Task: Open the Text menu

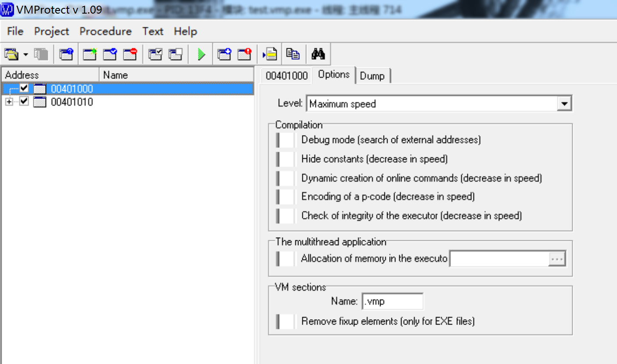Action: coord(153,32)
